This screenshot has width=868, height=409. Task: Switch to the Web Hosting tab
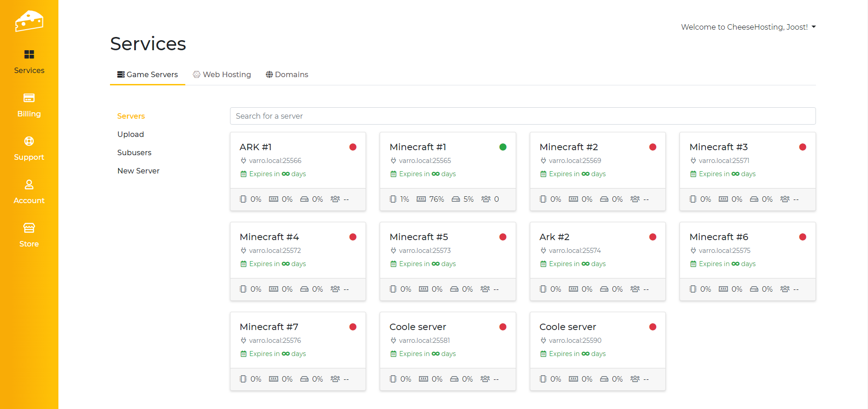[222, 74]
